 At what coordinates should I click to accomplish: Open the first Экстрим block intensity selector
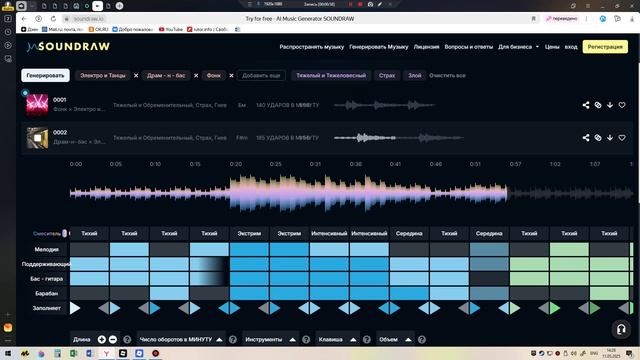(249, 233)
